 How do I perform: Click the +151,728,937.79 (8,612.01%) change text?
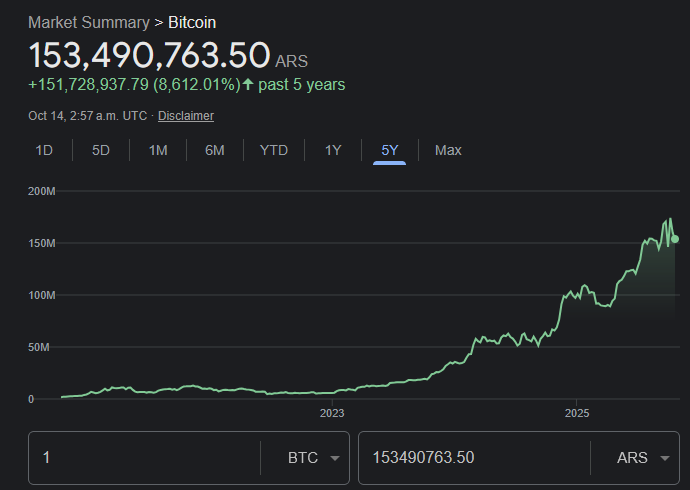(x=134, y=84)
